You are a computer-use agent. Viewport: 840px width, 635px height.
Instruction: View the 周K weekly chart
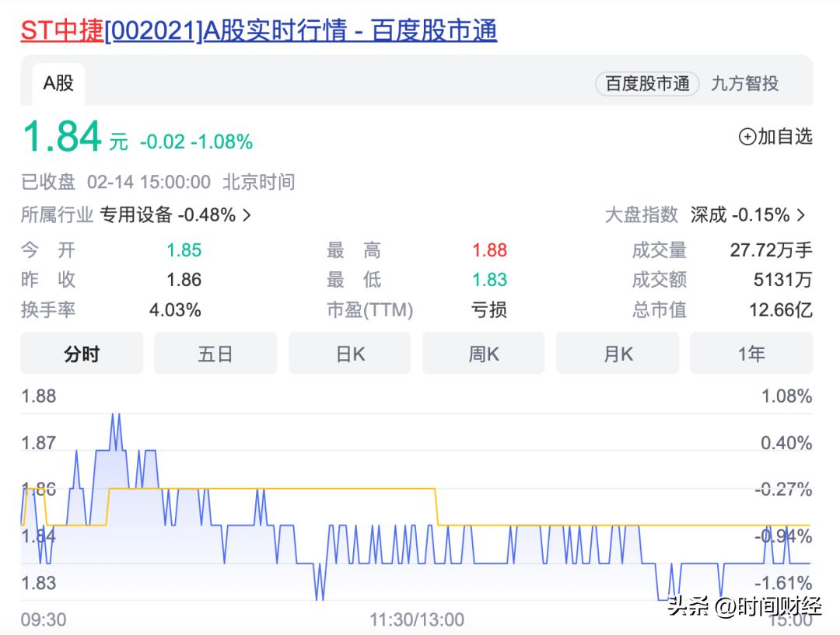(483, 353)
